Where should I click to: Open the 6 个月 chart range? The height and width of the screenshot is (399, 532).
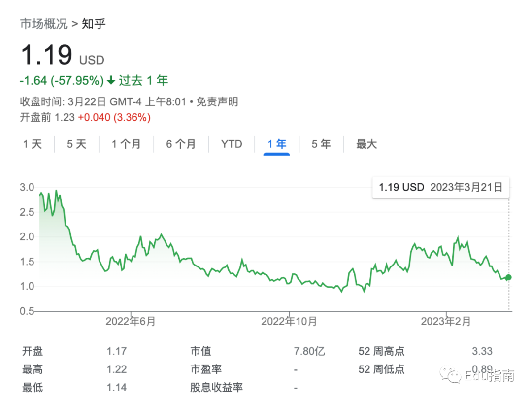(181, 144)
